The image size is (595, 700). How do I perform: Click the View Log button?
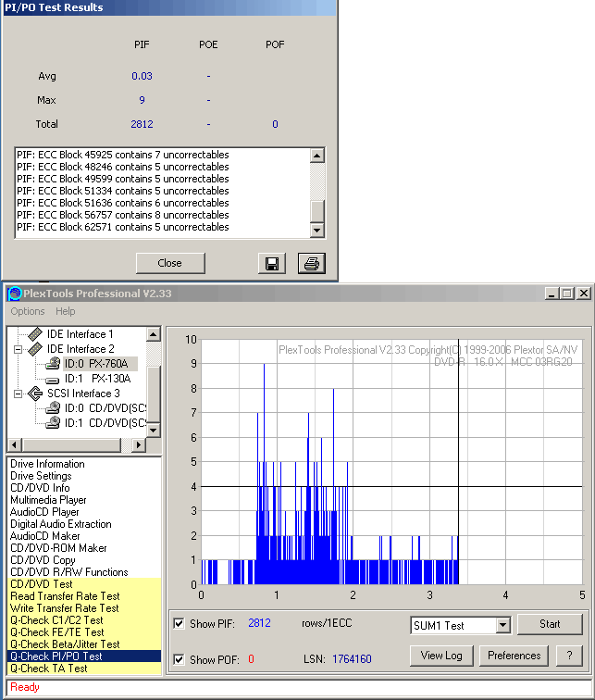click(441, 656)
